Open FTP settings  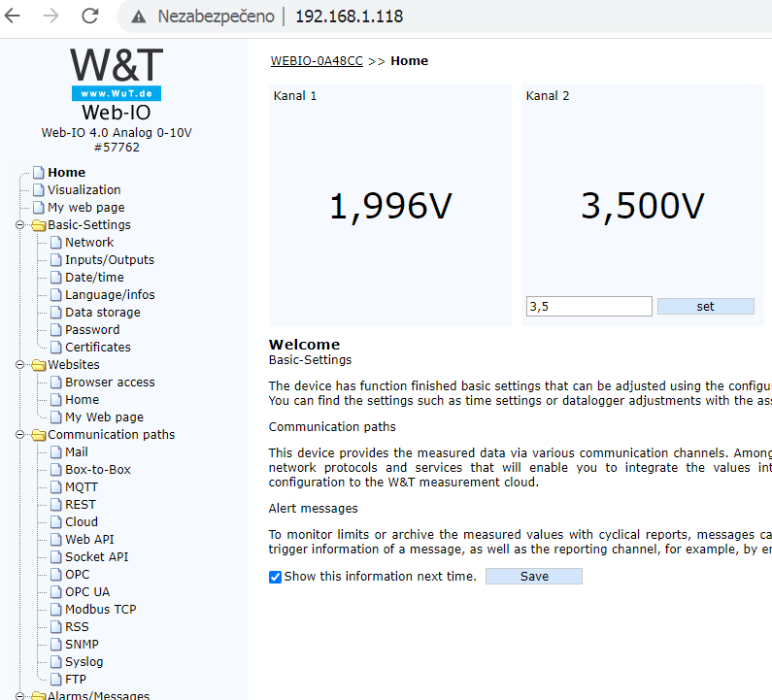[76, 680]
